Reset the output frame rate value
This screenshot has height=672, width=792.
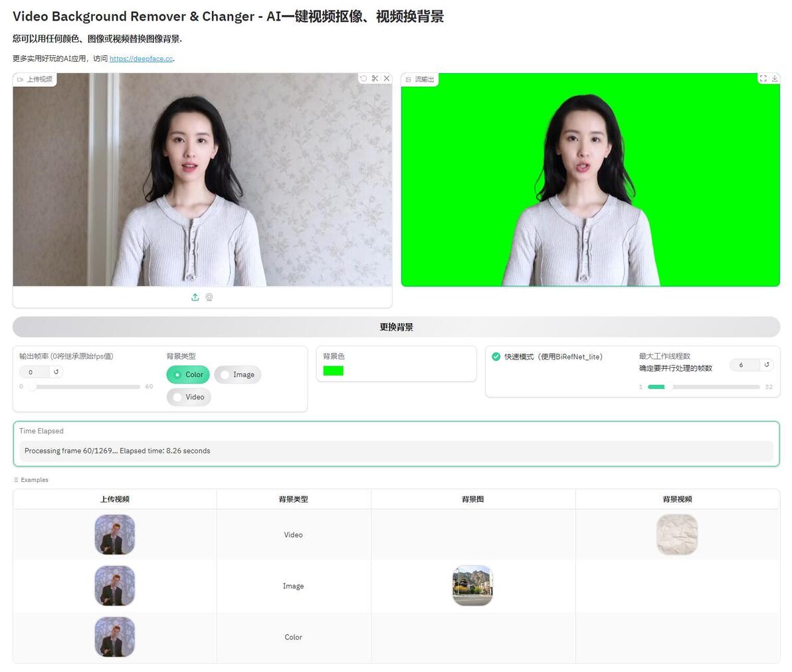tap(56, 372)
